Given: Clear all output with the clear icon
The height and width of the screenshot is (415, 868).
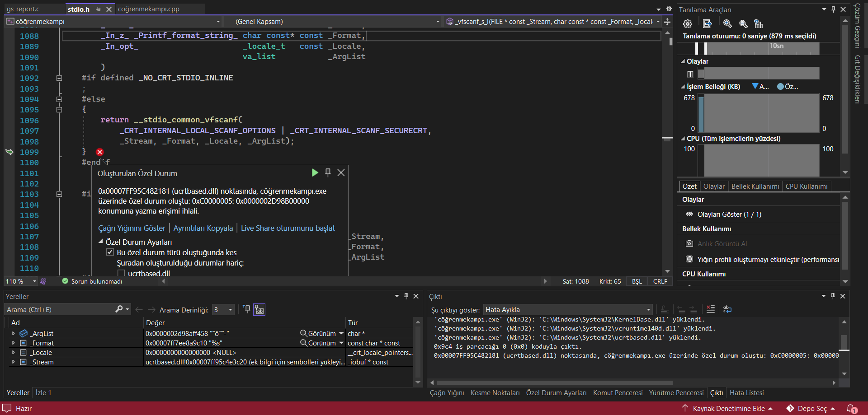Looking at the screenshot, I should click(x=710, y=309).
